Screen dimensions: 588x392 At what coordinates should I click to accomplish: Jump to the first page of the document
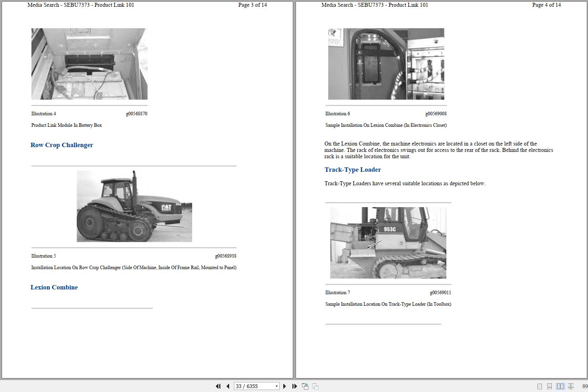click(218, 386)
